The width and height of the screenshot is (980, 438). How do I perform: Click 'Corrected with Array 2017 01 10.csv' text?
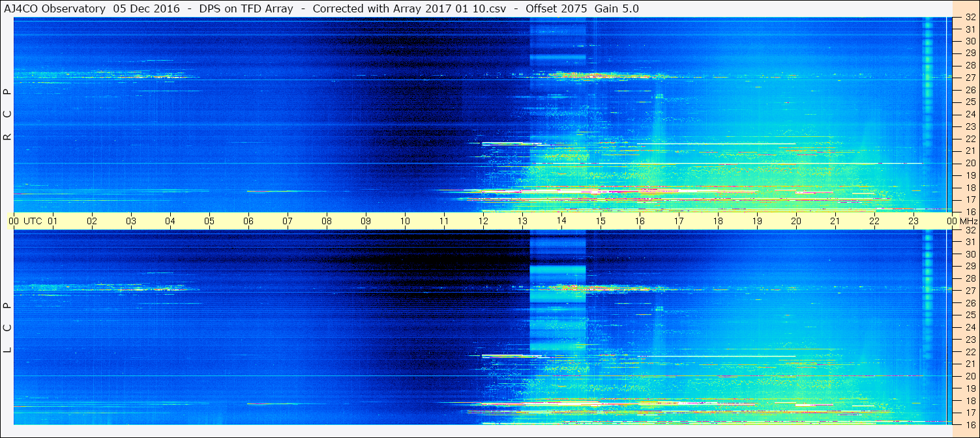click(x=409, y=8)
